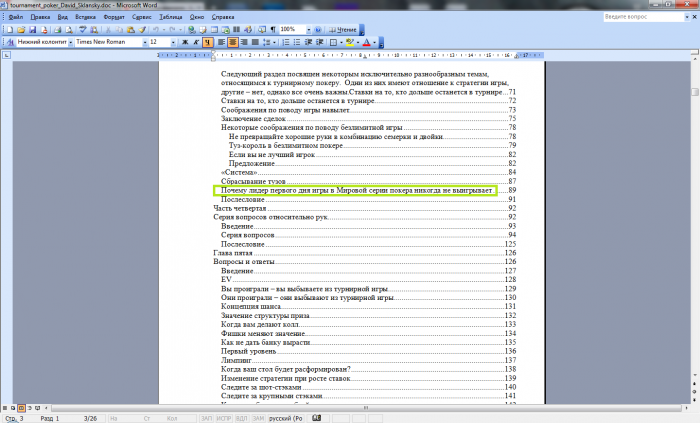Insert a Microsoft Excel worksheet
The height and width of the screenshot is (423, 700).
click(225, 30)
